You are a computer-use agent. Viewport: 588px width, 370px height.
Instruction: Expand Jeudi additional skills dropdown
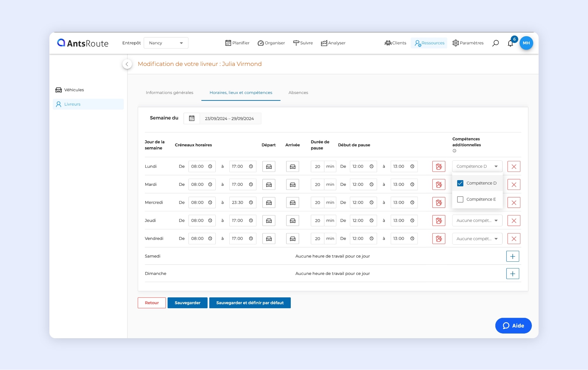pyautogui.click(x=477, y=220)
